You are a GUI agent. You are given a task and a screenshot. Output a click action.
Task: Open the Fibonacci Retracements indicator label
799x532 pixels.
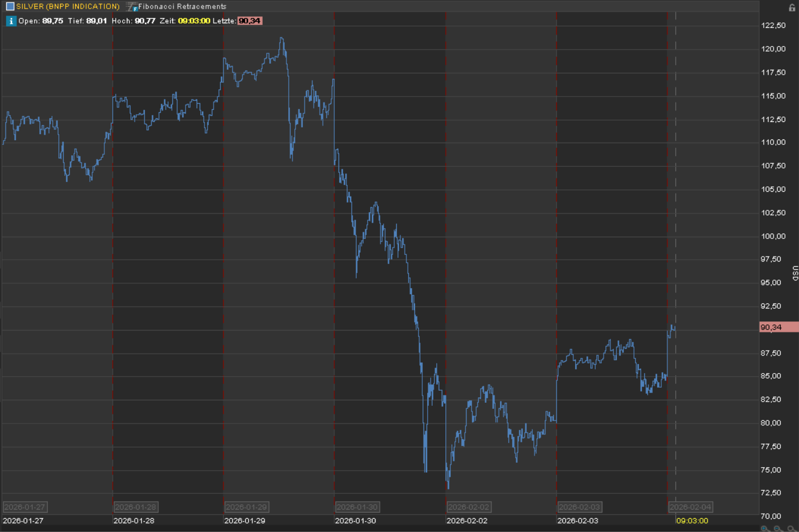click(182, 7)
